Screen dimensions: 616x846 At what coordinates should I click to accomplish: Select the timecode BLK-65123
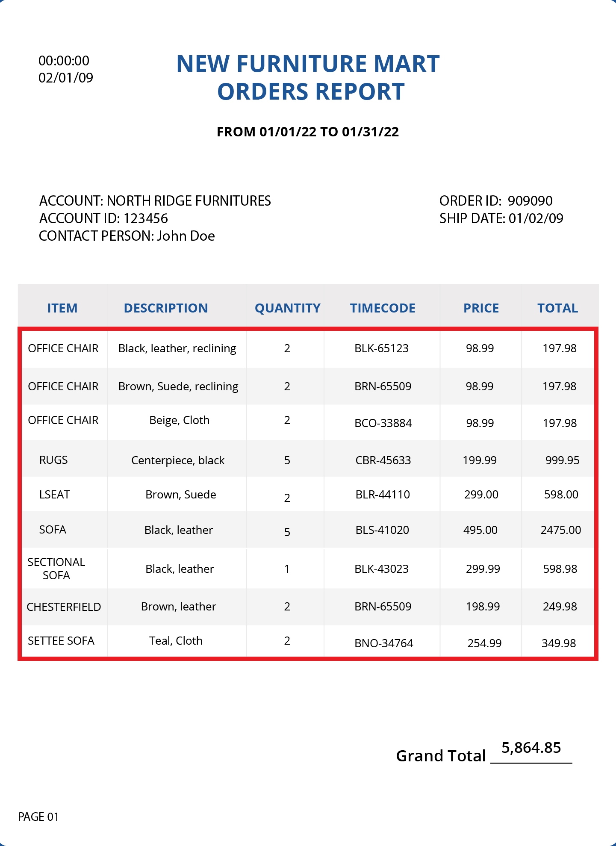point(381,348)
